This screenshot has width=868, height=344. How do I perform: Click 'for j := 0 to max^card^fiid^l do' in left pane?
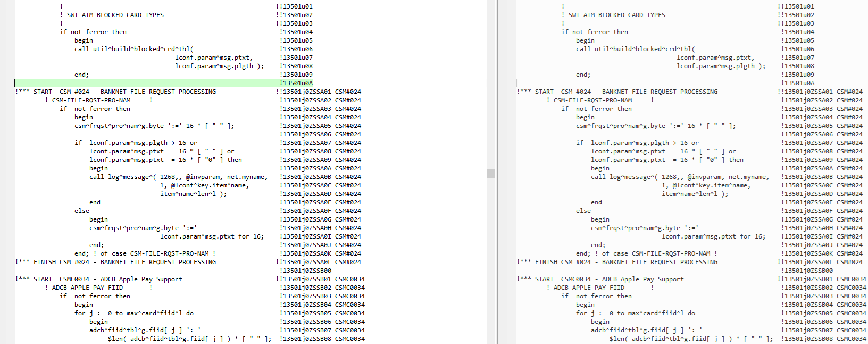[134, 313]
